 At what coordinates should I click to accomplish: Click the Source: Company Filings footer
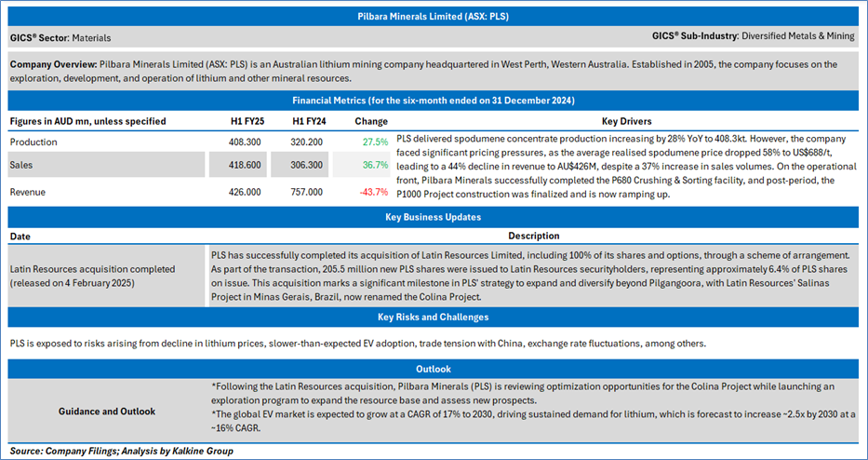pyautogui.click(x=121, y=451)
